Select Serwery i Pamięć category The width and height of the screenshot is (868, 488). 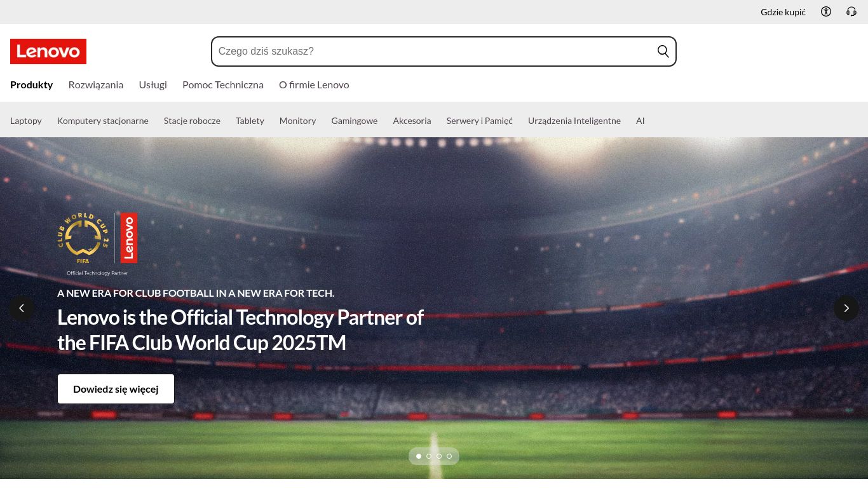pos(480,121)
